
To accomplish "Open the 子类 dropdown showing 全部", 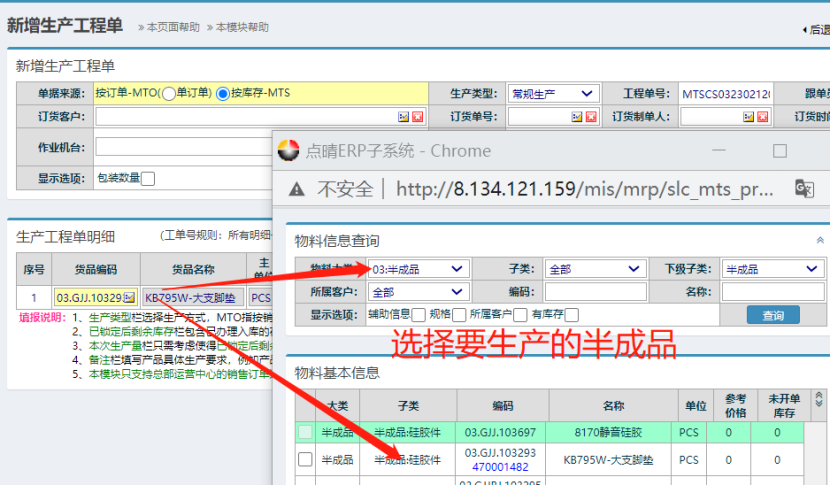I will [596, 269].
